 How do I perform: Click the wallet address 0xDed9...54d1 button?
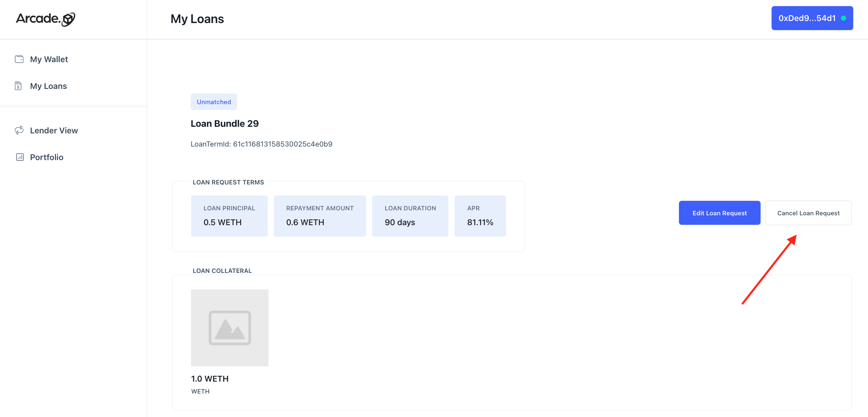click(x=812, y=18)
